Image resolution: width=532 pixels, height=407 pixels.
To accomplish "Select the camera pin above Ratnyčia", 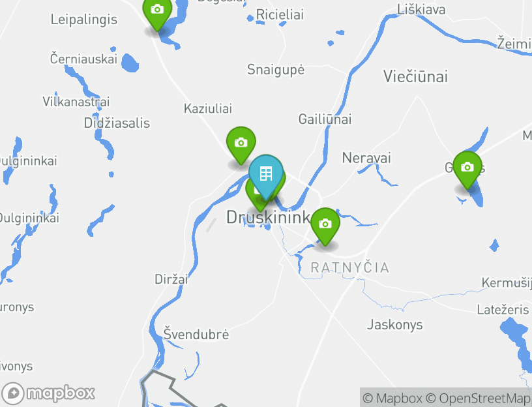I will 325,226.
